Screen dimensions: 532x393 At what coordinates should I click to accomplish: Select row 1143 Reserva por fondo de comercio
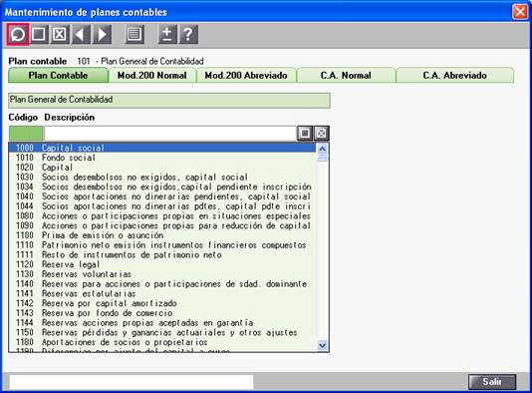click(x=162, y=313)
